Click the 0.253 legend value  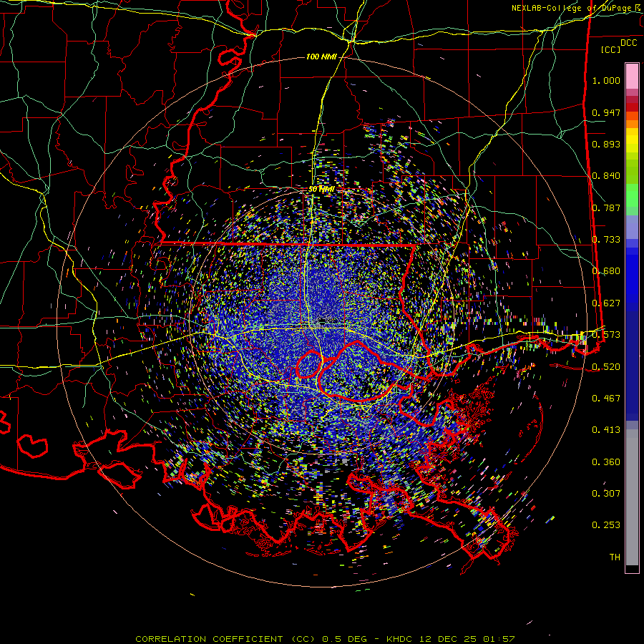tap(606, 525)
